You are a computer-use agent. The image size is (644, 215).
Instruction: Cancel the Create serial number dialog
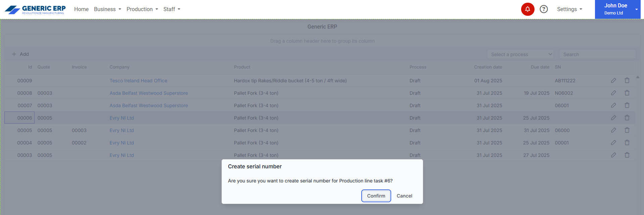tap(404, 196)
